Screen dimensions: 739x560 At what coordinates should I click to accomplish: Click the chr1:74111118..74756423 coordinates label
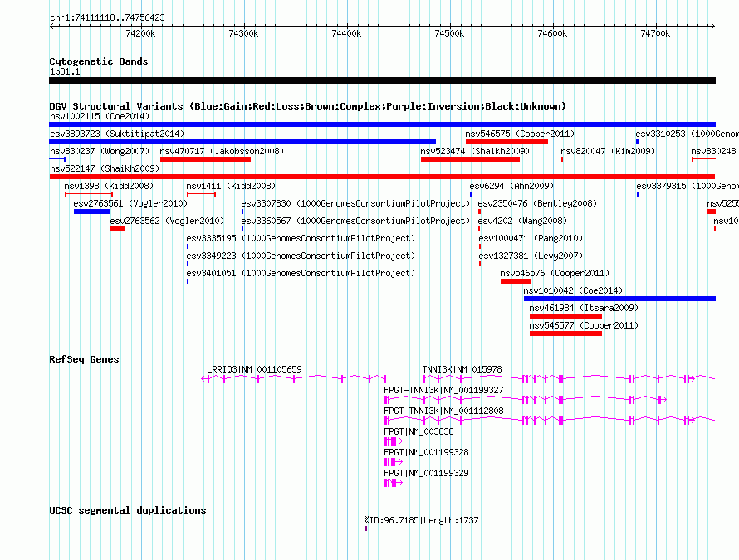click(x=107, y=18)
